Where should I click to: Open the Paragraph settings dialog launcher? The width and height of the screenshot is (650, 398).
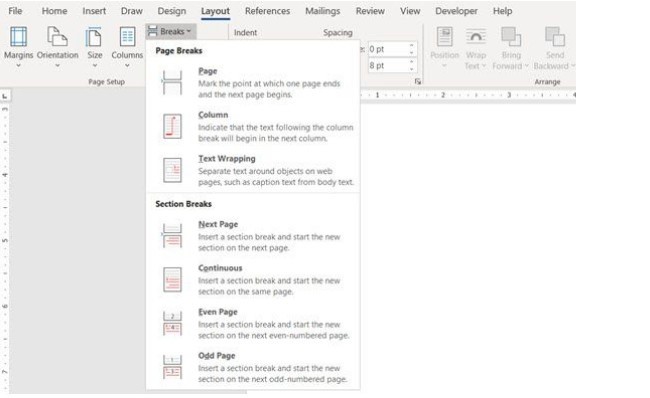(418, 82)
